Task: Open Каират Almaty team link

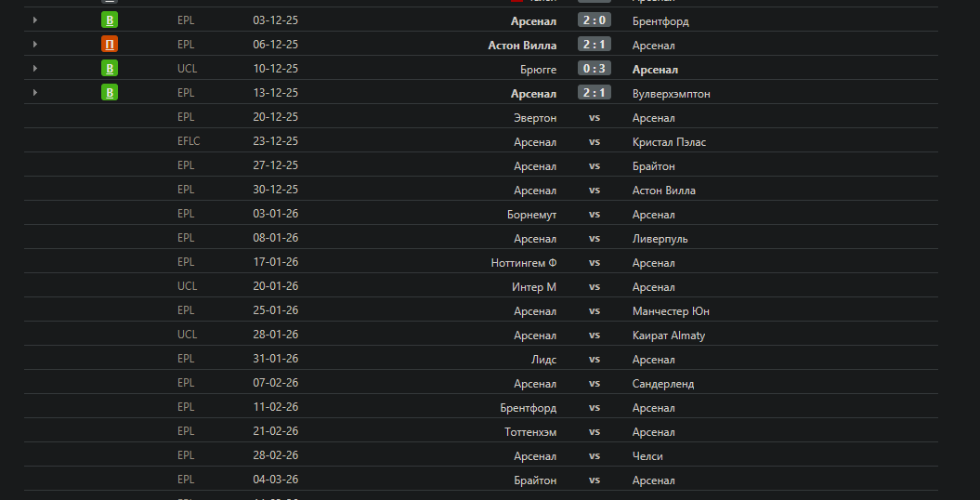Action: click(669, 336)
